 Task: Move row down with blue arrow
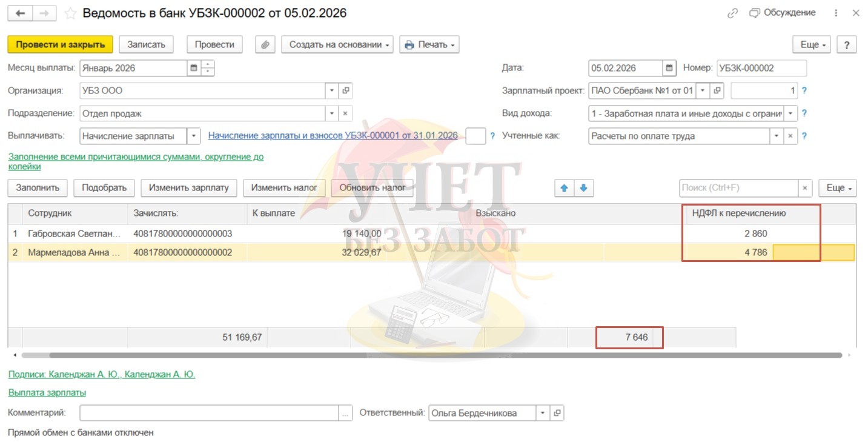click(583, 188)
